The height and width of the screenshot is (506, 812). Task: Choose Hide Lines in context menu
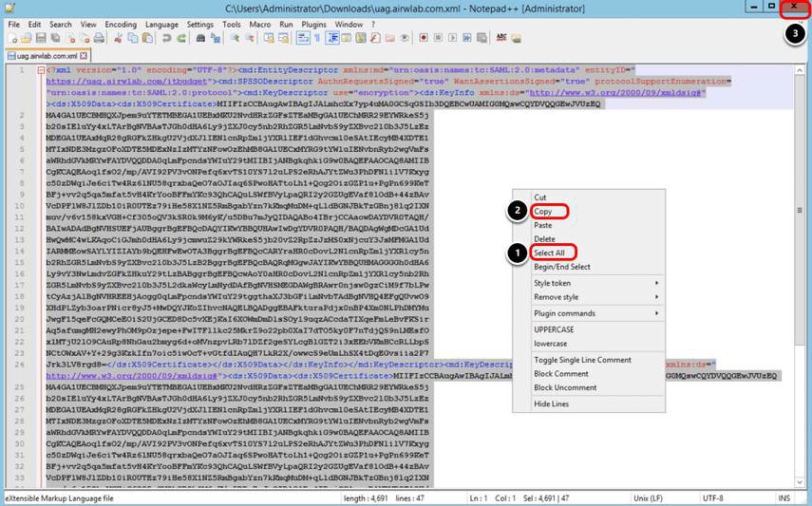tap(552, 404)
